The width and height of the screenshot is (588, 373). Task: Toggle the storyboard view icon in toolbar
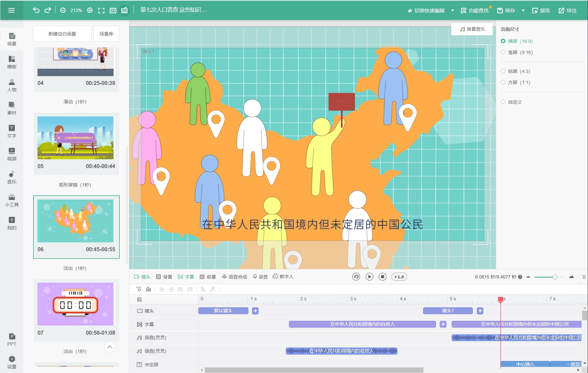click(x=124, y=10)
